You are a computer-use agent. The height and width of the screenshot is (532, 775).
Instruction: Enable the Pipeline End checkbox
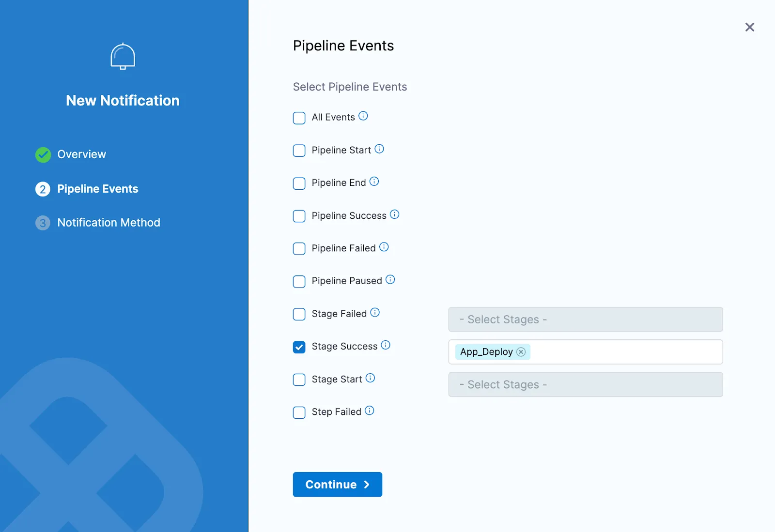coord(299,183)
